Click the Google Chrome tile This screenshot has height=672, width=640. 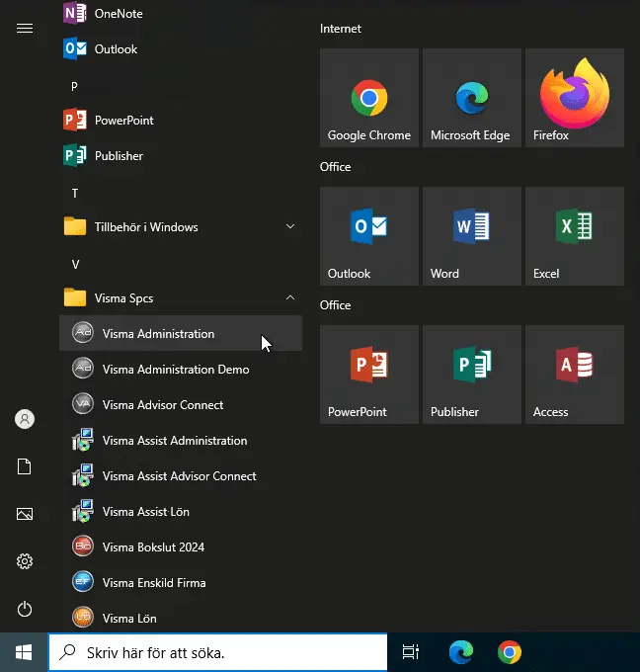point(368,98)
